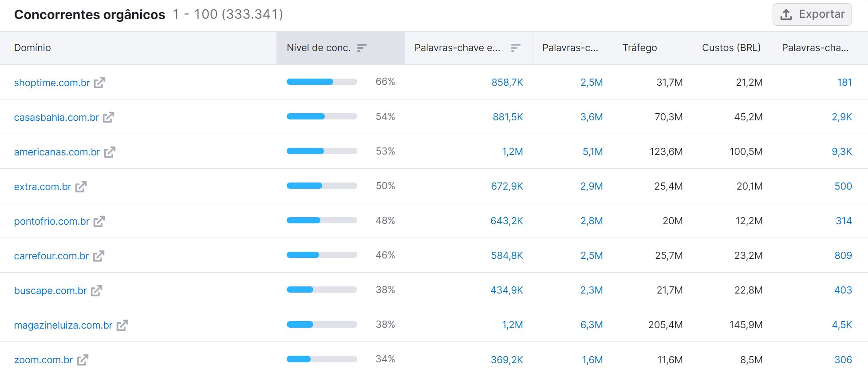Screen dimensions: 868x373
Task: Select casasbahia traffic value 70,3M
Action: coord(669,117)
